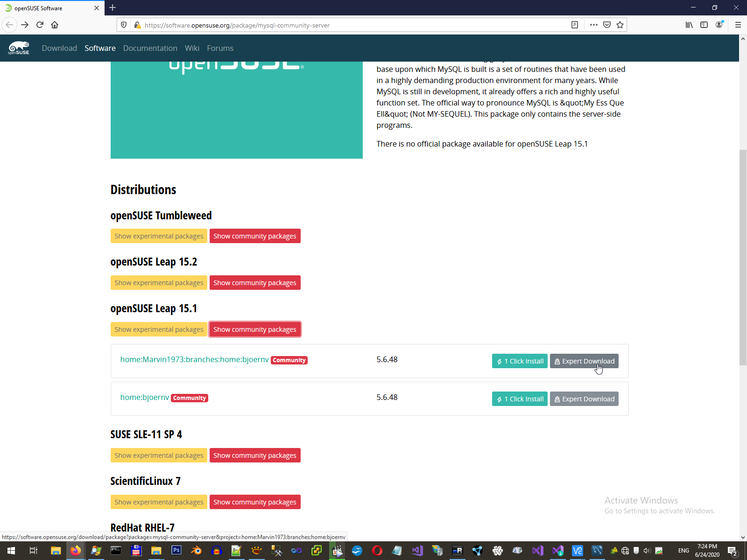Open the Firefox hamburger menu
The width and height of the screenshot is (747, 560).
(738, 25)
